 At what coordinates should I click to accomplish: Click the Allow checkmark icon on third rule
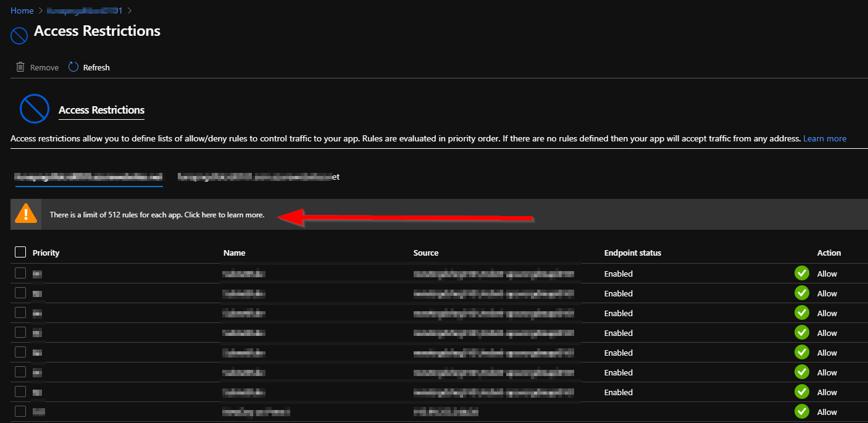(x=801, y=312)
